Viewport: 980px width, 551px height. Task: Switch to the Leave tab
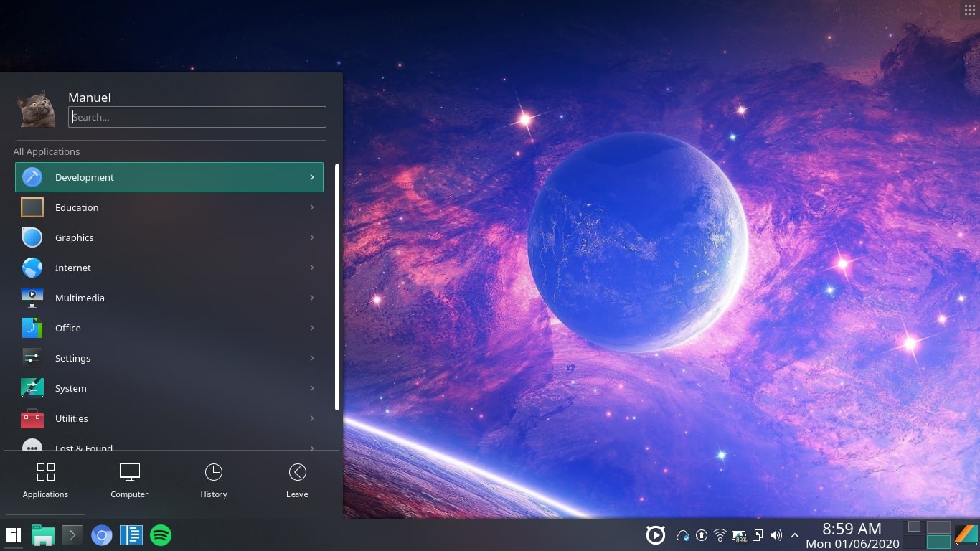tap(297, 481)
